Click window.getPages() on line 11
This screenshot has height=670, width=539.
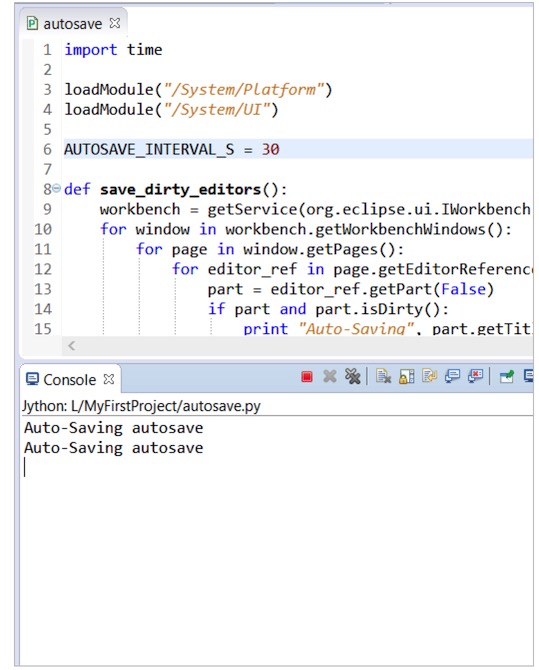[319, 249]
